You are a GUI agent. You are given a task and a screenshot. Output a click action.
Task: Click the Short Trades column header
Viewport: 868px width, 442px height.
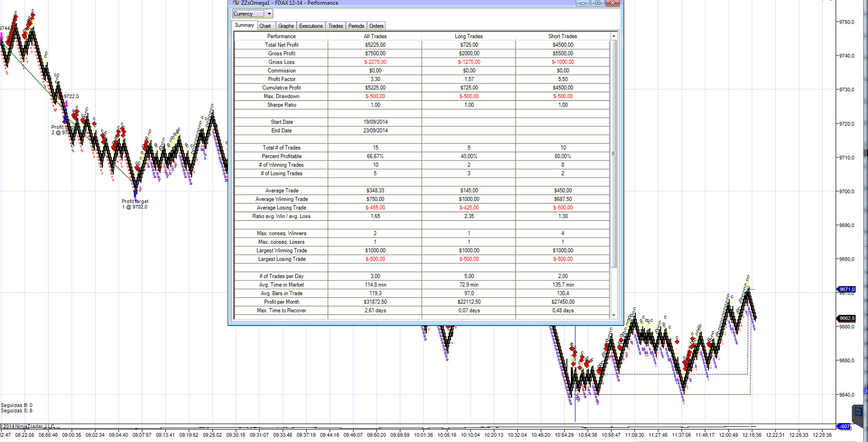click(x=563, y=36)
